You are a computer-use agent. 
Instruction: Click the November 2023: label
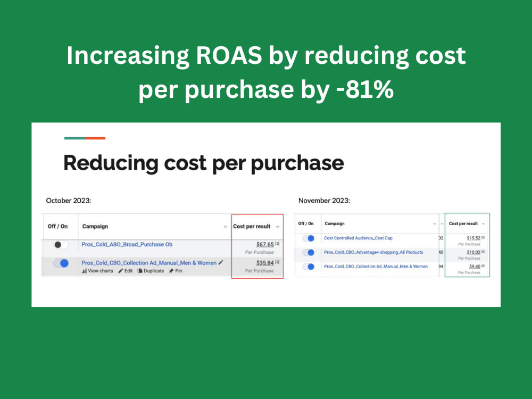pyautogui.click(x=324, y=201)
